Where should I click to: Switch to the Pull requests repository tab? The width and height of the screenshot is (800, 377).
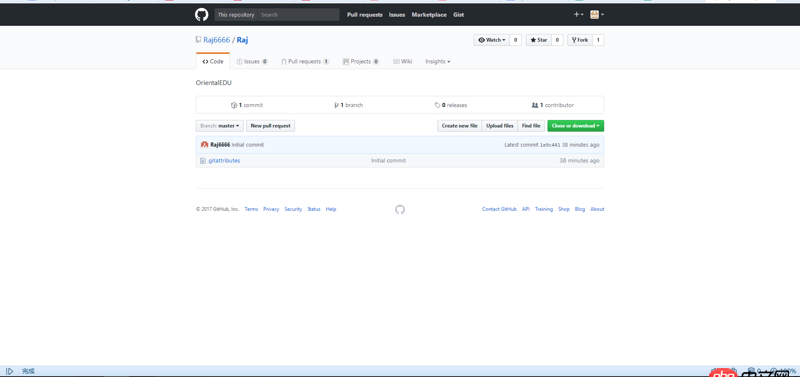[305, 61]
